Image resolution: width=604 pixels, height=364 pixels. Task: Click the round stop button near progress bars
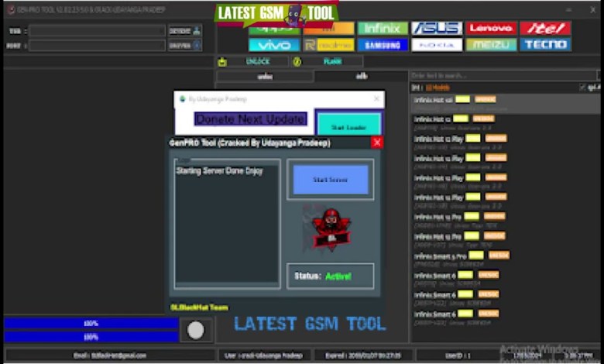coord(196,330)
